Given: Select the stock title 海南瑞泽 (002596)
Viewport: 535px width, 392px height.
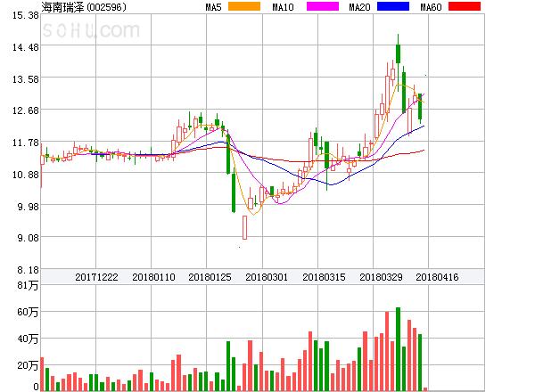Looking at the screenshot, I should (x=84, y=7).
